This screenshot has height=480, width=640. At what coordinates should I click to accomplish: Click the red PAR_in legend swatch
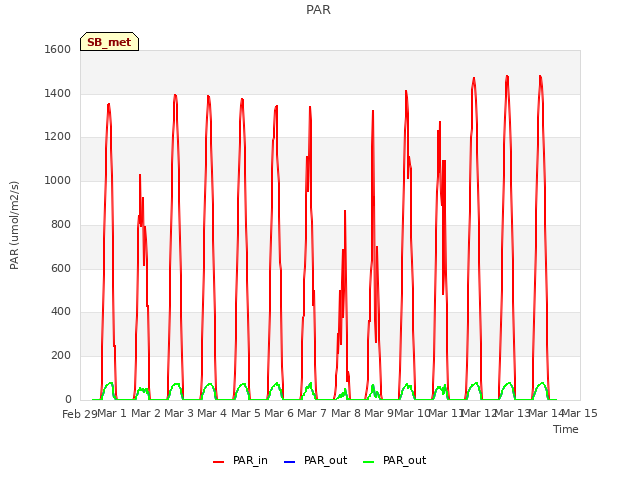(x=218, y=462)
